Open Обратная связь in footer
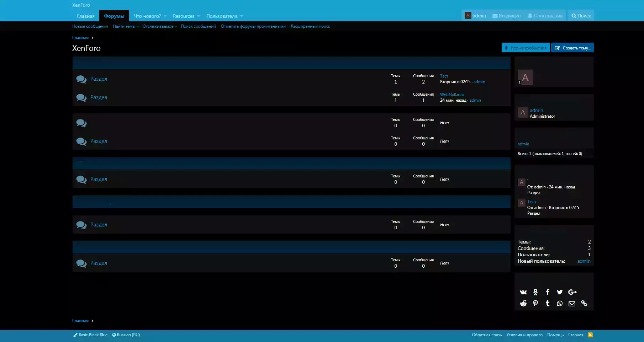 (487, 335)
